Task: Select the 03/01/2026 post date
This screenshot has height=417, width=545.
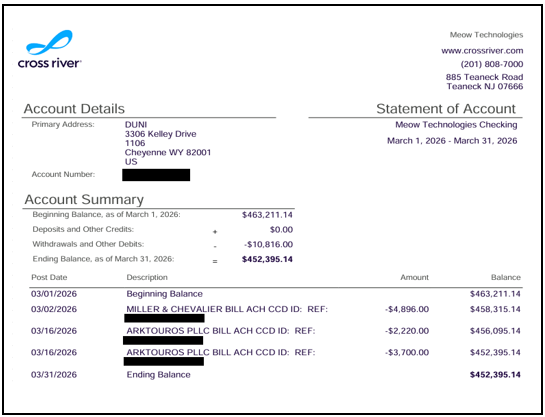Action: (54, 294)
